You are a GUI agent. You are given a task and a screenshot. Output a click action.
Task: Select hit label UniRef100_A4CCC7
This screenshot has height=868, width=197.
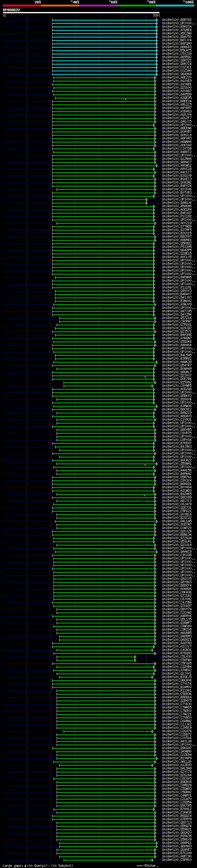click(x=176, y=172)
